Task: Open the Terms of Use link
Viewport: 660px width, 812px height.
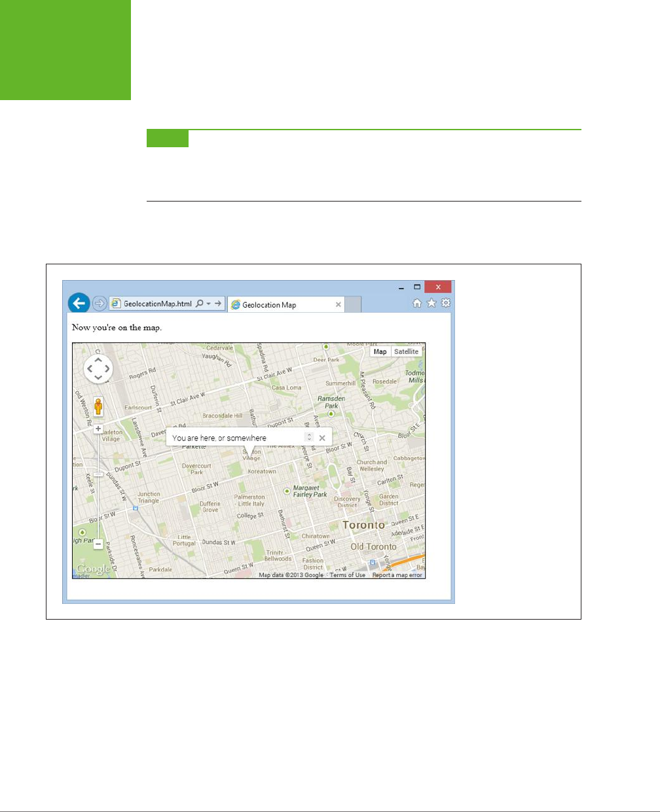Action: tap(348, 575)
